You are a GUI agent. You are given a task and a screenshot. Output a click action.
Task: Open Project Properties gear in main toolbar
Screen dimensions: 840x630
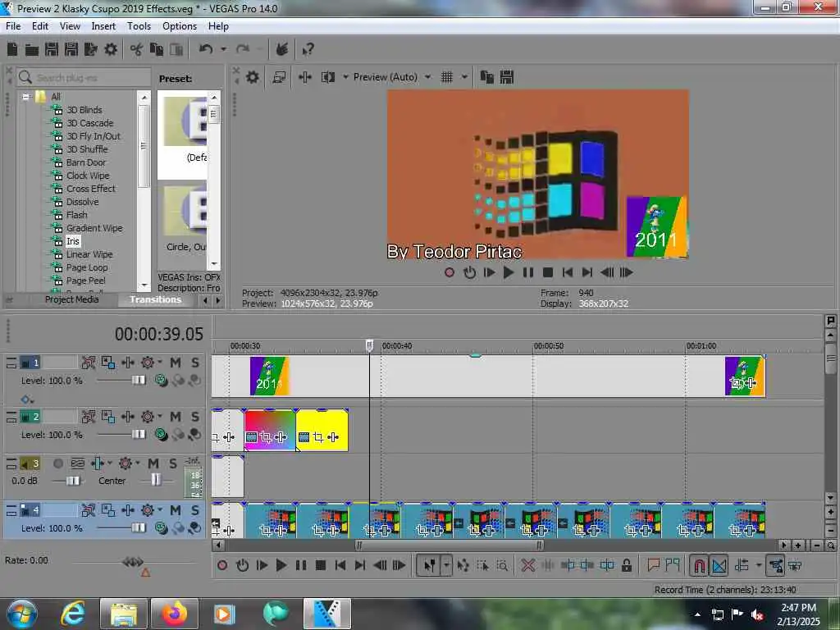click(111, 49)
